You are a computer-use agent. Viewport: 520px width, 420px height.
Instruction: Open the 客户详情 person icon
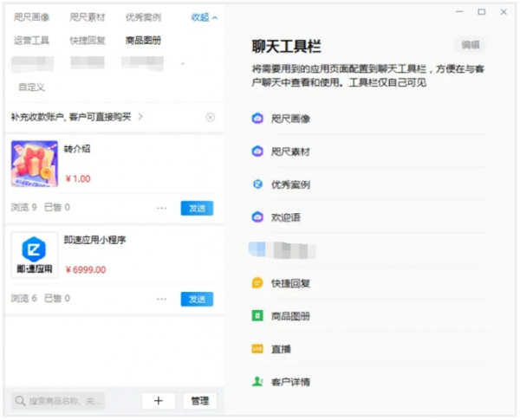(x=257, y=382)
